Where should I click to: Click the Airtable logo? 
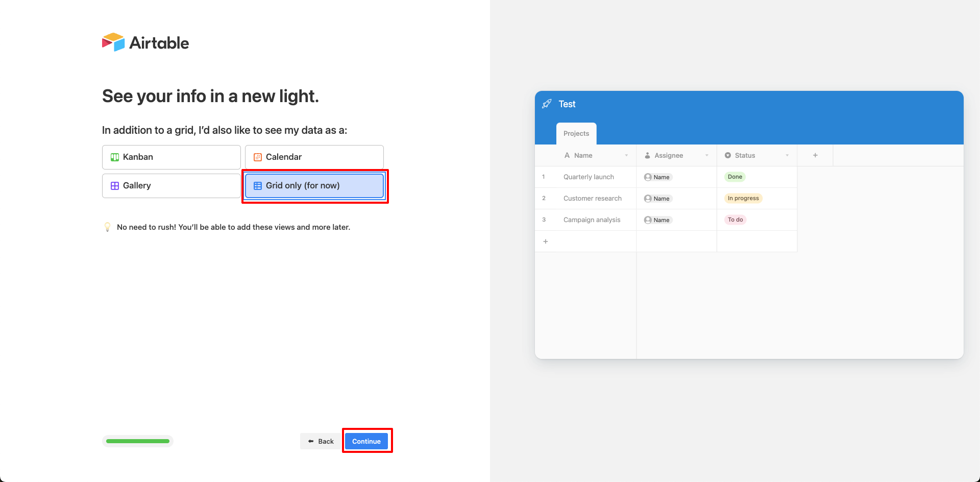145,42
